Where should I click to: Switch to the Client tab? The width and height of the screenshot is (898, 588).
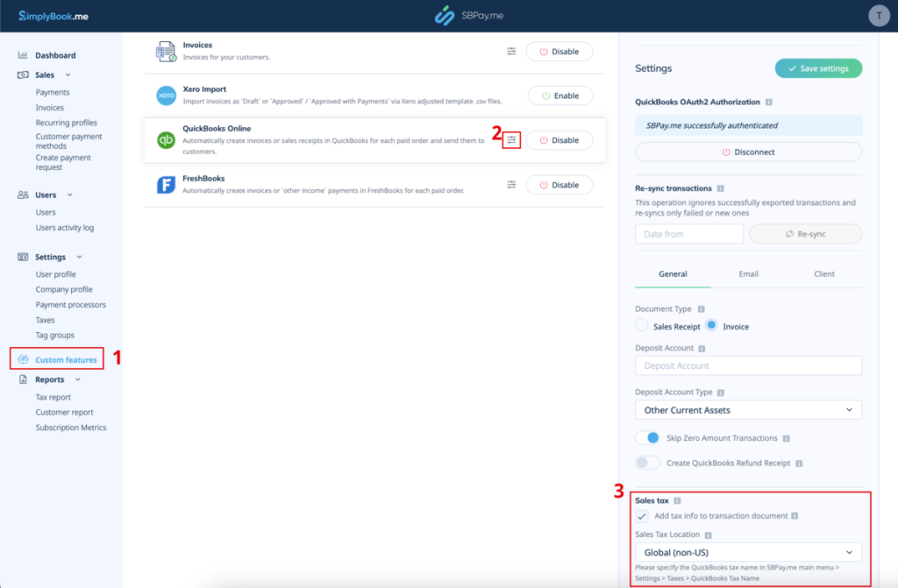coord(823,273)
